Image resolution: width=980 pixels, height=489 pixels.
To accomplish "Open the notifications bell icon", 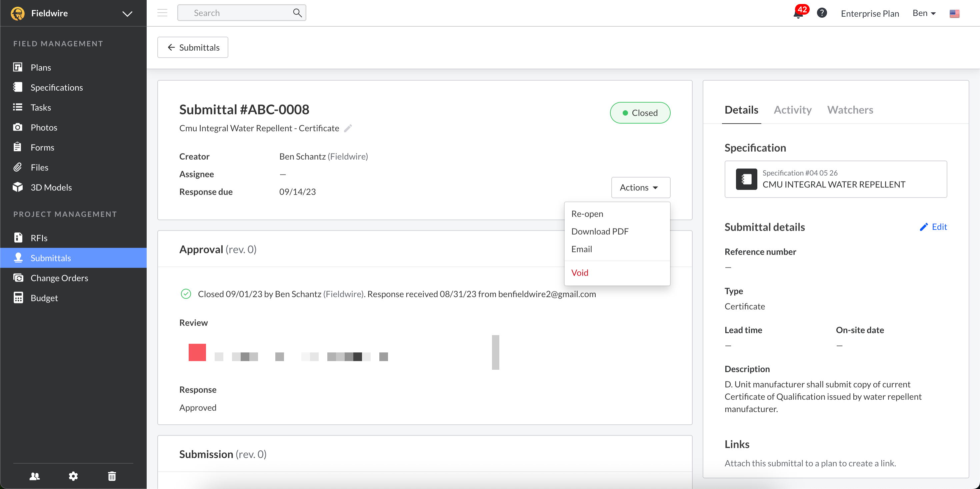I will 798,14.
